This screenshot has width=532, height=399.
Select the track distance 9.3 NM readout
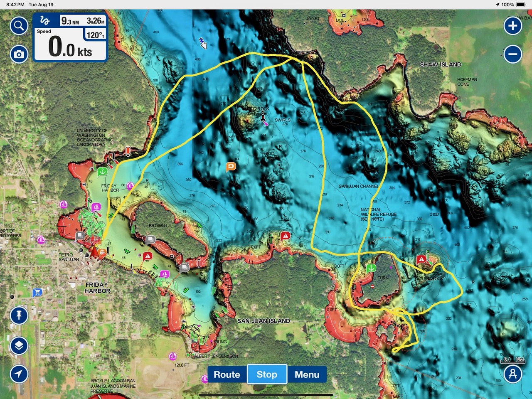point(70,21)
